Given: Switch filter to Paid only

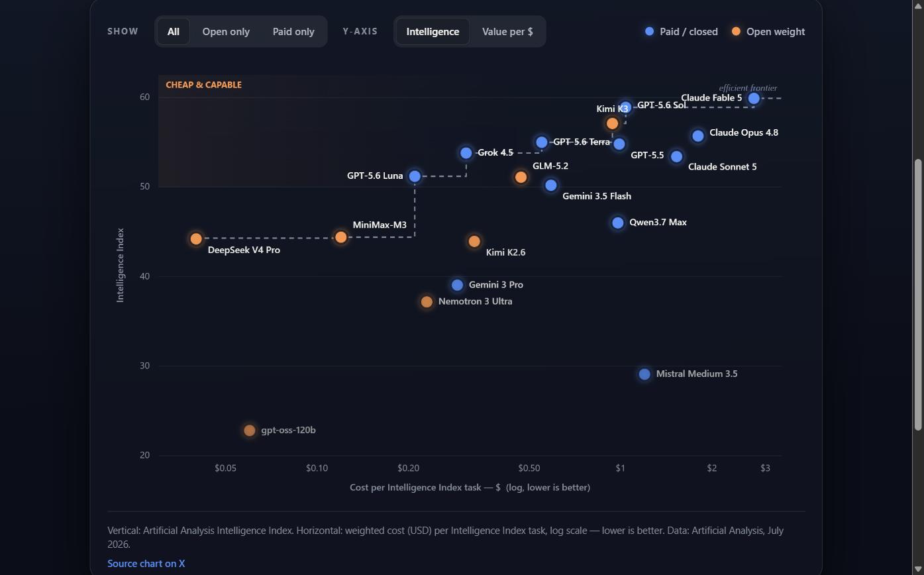Looking at the screenshot, I should click(293, 31).
